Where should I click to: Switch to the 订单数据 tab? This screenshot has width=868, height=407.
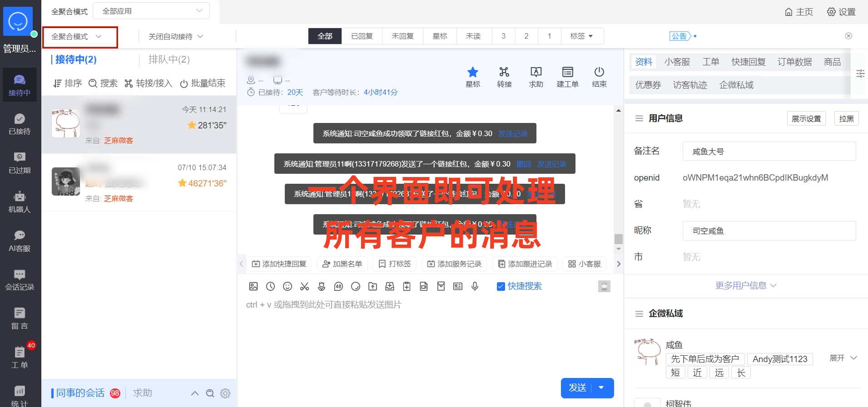tap(794, 62)
